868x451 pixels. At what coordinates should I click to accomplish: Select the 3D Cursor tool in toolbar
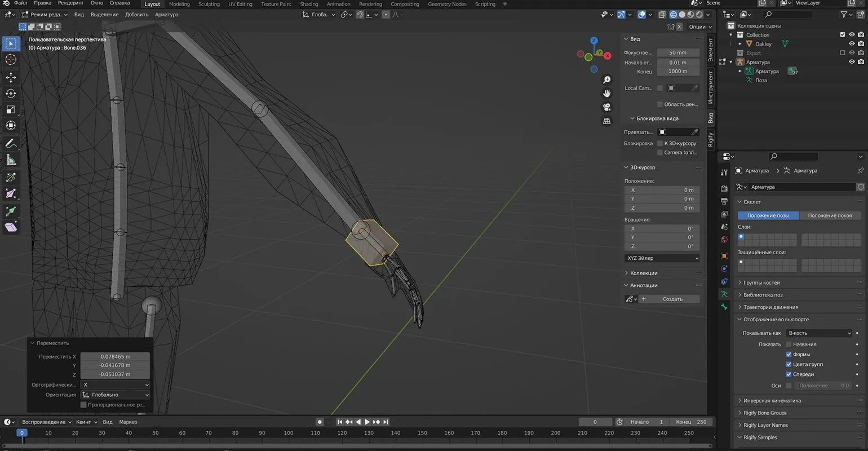(11, 60)
